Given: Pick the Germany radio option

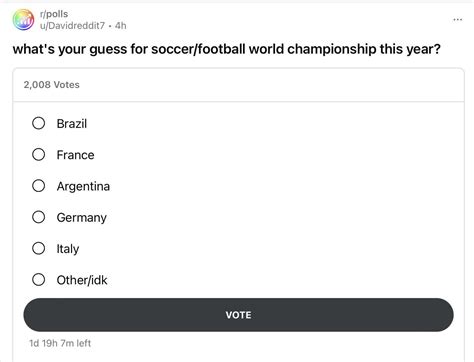Looking at the screenshot, I should click(39, 217).
